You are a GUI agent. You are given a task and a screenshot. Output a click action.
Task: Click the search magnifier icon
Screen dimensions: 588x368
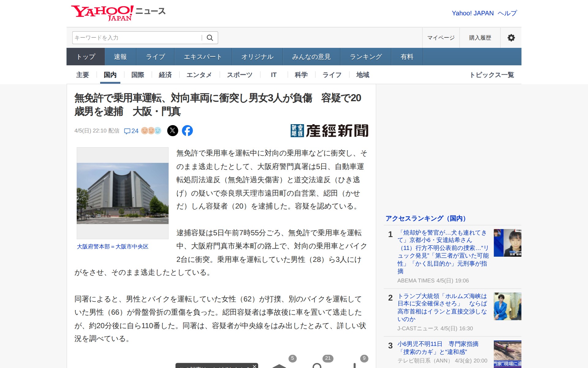(210, 38)
